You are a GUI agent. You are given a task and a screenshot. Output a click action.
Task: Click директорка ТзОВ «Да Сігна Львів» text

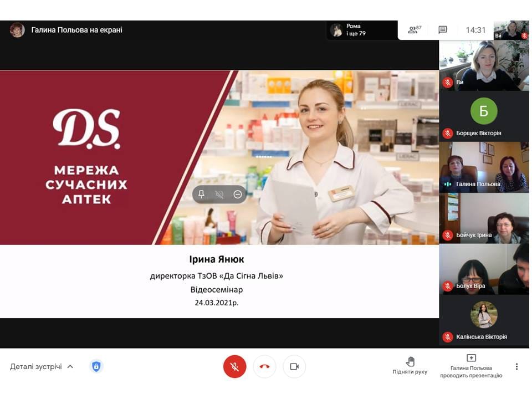(x=217, y=276)
